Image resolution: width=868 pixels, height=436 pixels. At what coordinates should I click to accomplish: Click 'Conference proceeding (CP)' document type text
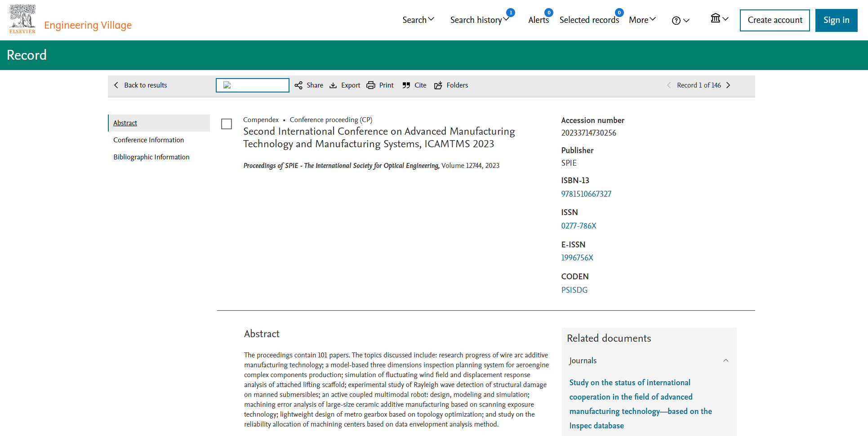click(331, 120)
